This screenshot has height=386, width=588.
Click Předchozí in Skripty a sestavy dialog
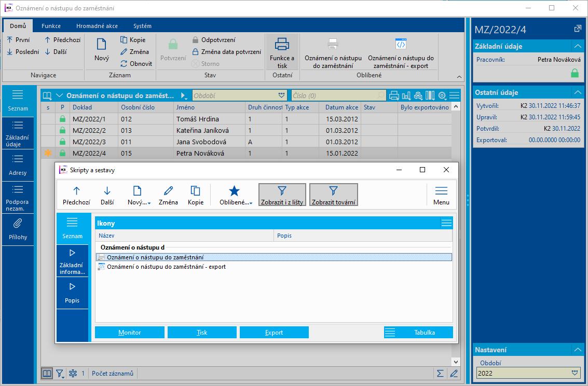pyautogui.click(x=76, y=195)
